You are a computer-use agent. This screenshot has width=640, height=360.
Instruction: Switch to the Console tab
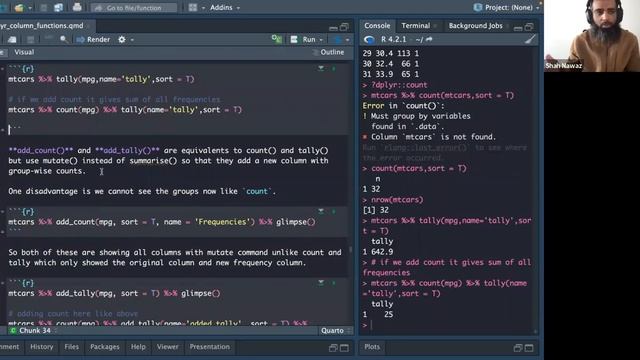(x=377, y=25)
